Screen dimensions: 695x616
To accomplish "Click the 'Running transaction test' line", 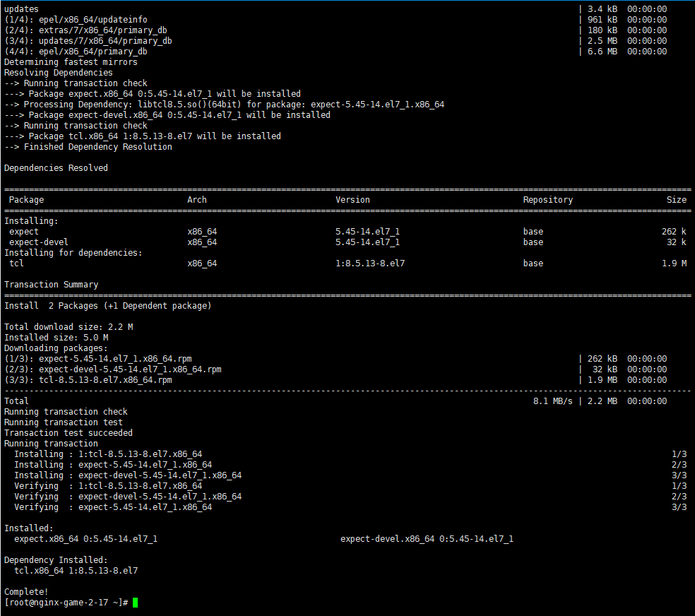I will coord(64,422).
